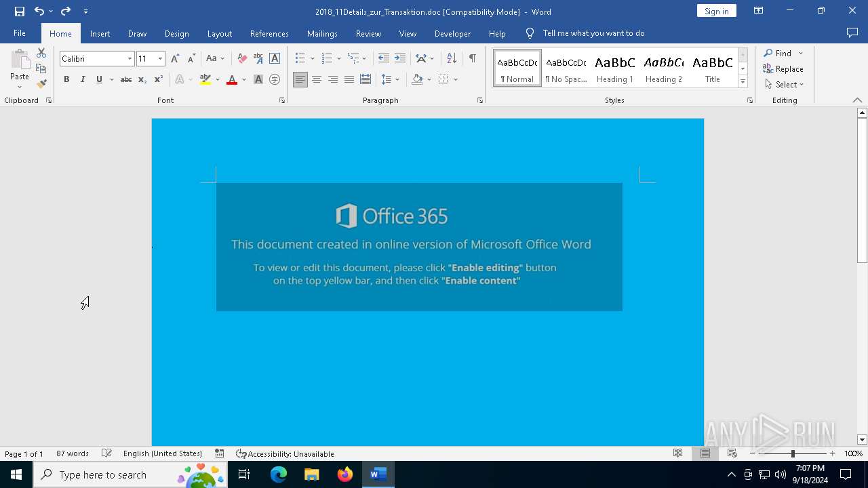Click the Sign in button
868x488 pixels.
pyautogui.click(x=716, y=11)
